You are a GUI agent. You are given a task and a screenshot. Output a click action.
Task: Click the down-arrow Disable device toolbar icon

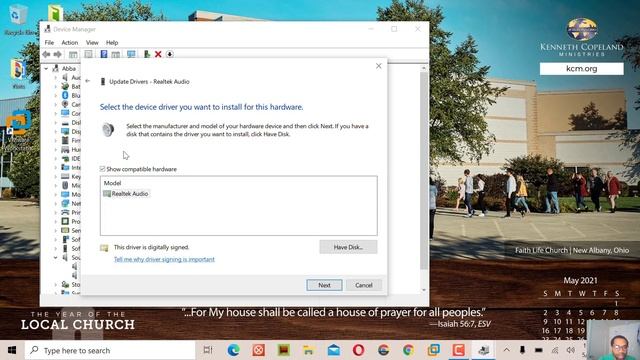(x=170, y=54)
